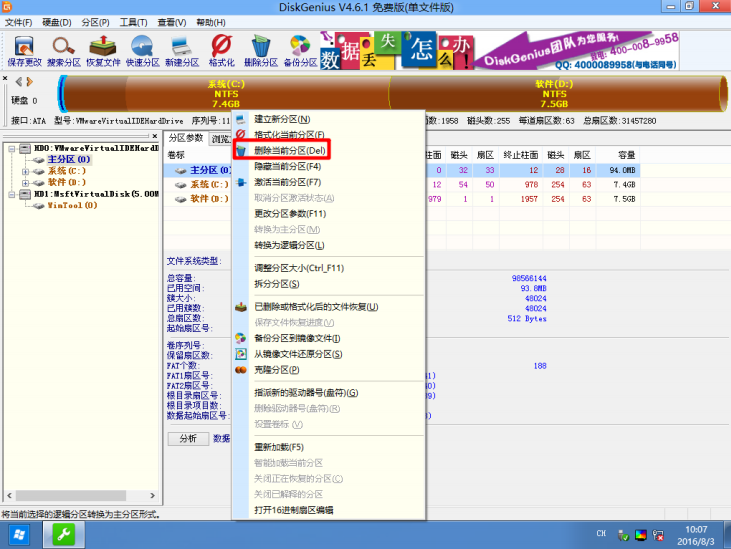Launch the 恢复文件 file recovery tool
This screenshot has height=549, width=731.
click(x=103, y=51)
